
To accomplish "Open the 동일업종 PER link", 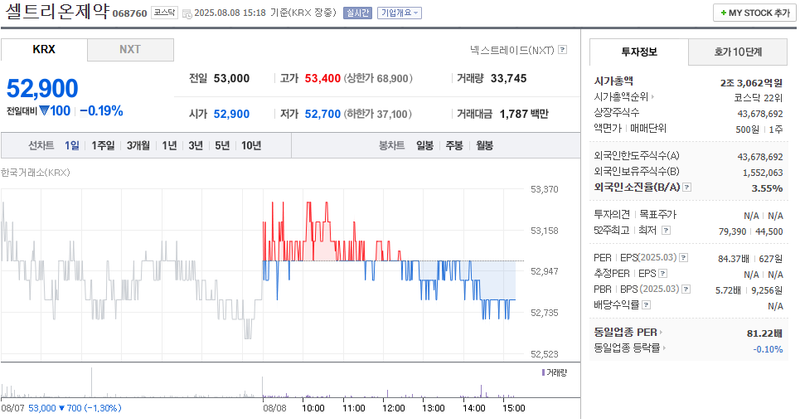I will 628,332.
